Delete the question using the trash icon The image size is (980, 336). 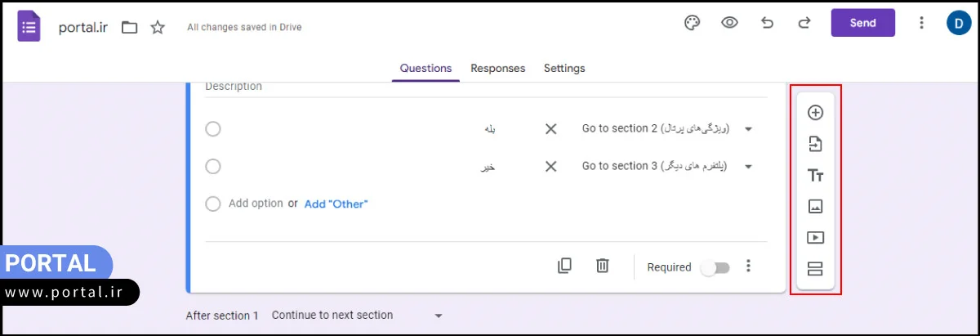point(603,266)
